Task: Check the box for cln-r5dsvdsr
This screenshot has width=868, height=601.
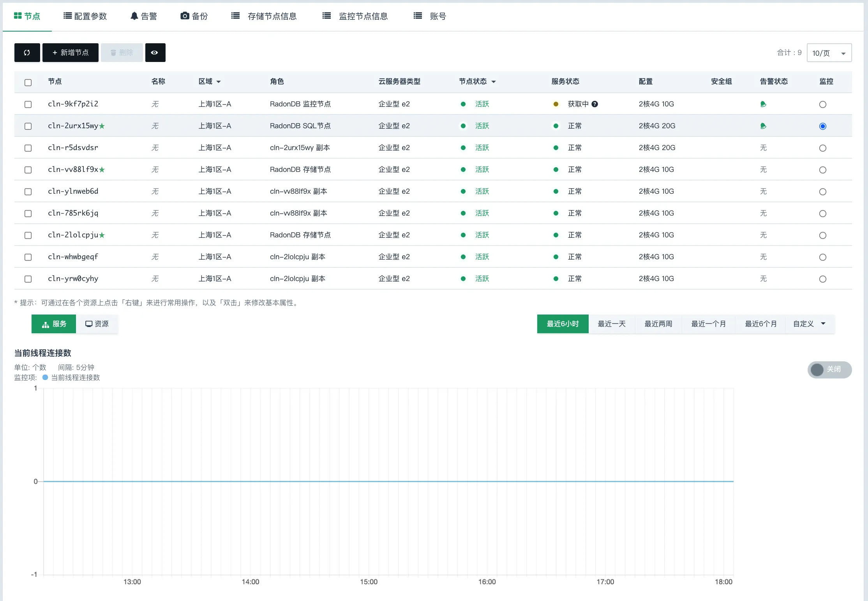Action: coord(28,148)
